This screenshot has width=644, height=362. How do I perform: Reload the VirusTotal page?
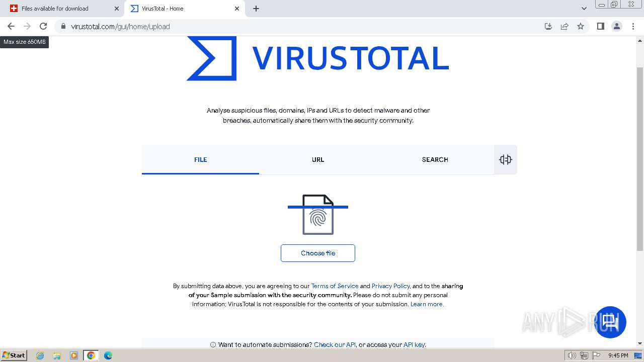[x=43, y=26]
